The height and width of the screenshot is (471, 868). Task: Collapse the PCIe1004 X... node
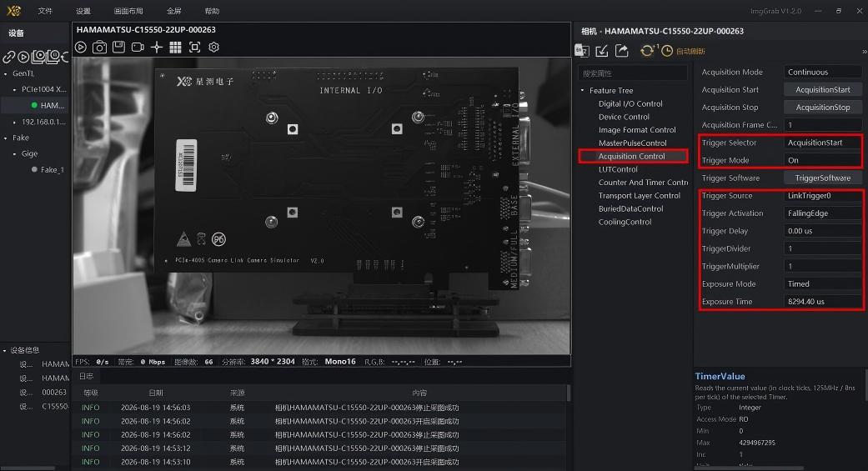click(x=14, y=90)
